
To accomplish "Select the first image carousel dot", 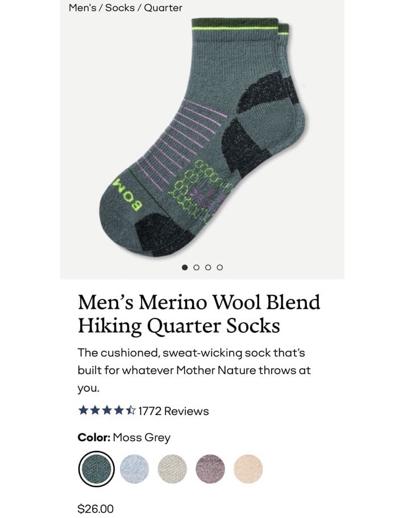I will tap(185, 267).
